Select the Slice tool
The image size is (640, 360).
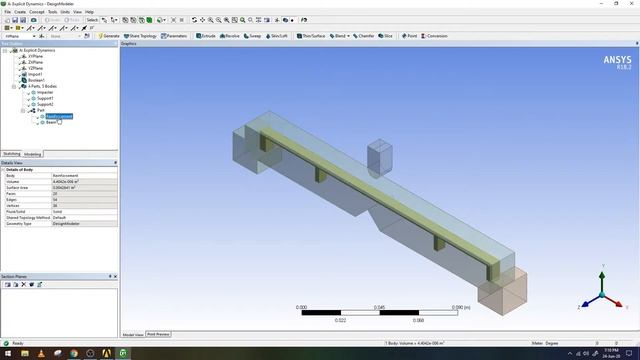click(x=385, y=36)
